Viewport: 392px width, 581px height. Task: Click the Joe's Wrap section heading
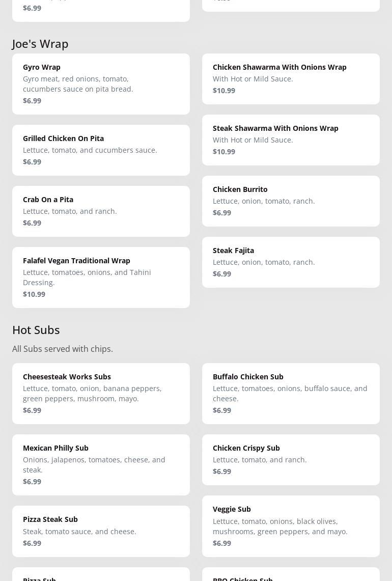[x=40, y=44]
